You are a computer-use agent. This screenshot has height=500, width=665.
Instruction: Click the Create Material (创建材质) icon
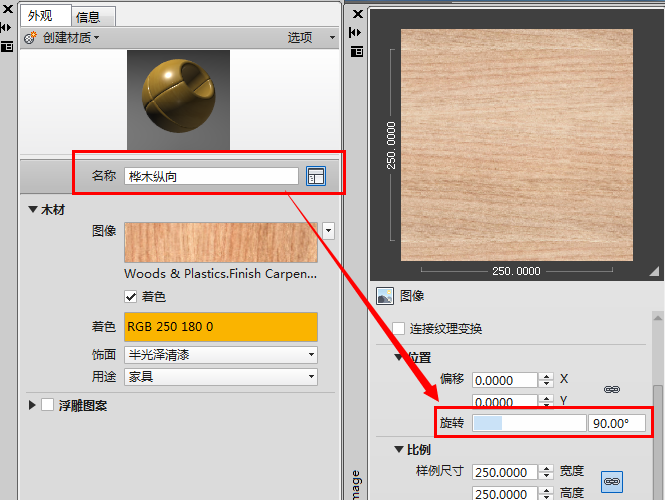tap(30, 37)
